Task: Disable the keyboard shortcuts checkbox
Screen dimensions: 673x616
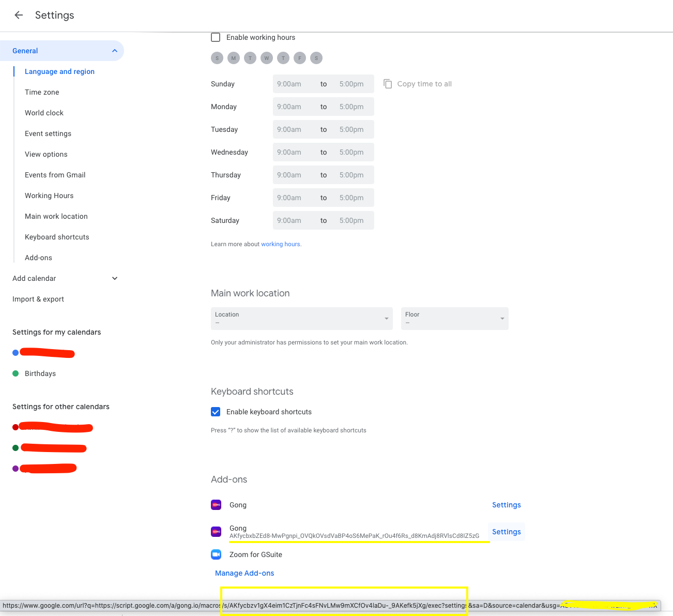Action: pos(216,412)
